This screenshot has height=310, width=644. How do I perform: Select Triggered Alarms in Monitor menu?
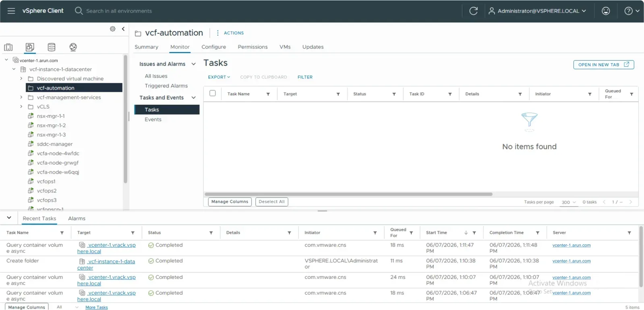point(166,85)
